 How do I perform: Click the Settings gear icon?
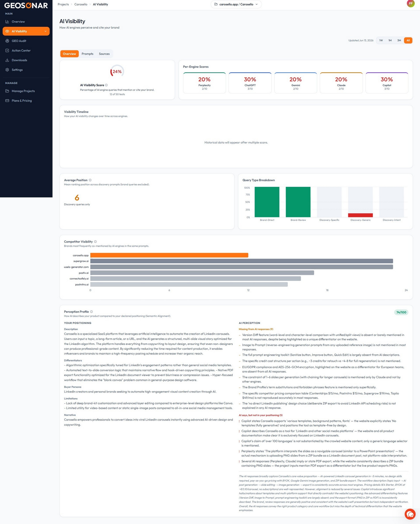pyautogui.click(x=7, y=70)
